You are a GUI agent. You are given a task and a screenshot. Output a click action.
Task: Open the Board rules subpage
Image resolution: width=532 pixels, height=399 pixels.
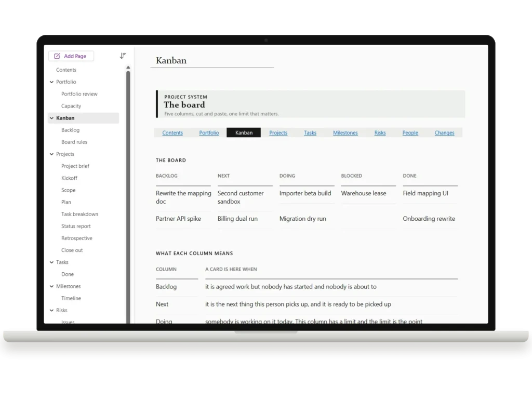pyautogui.click(x=74, y=142)
